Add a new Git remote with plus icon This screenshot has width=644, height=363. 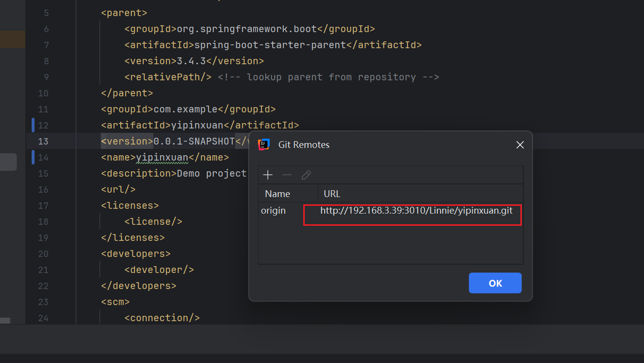pyautogui.click(x=268, y=175)
